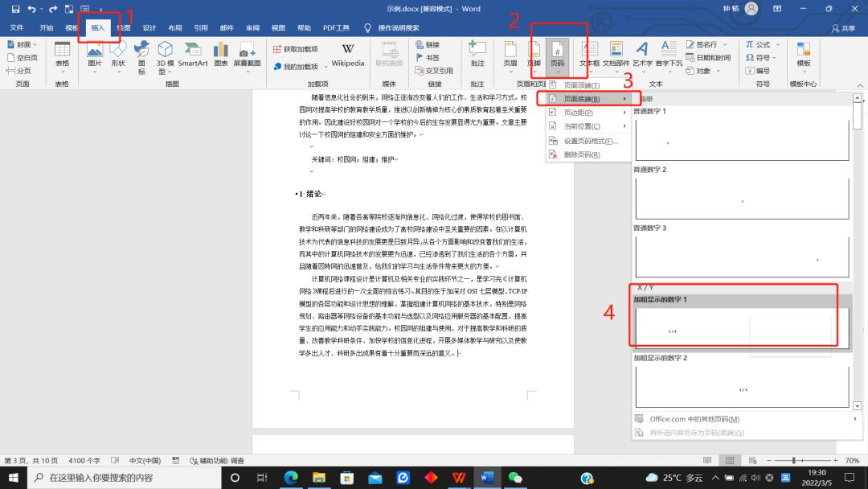Insert Wikipedia add-in
This screenshot has height=489, width=868.
(347, 56)
